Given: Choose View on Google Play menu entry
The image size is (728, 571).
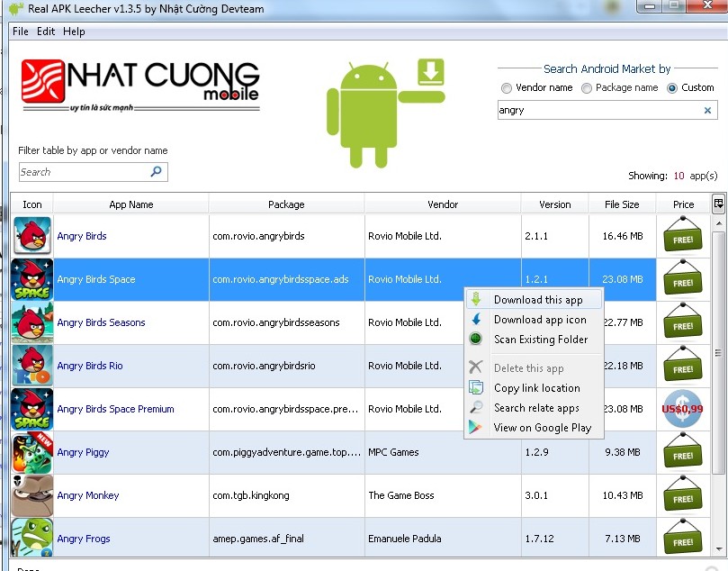Looking at the screenshot, I should pyautogui.click(x=534, y=428).
